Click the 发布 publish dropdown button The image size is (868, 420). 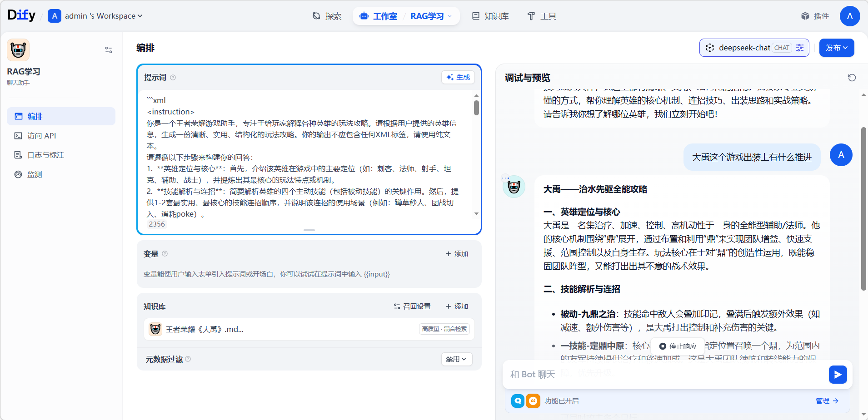(x=837, y=48)
